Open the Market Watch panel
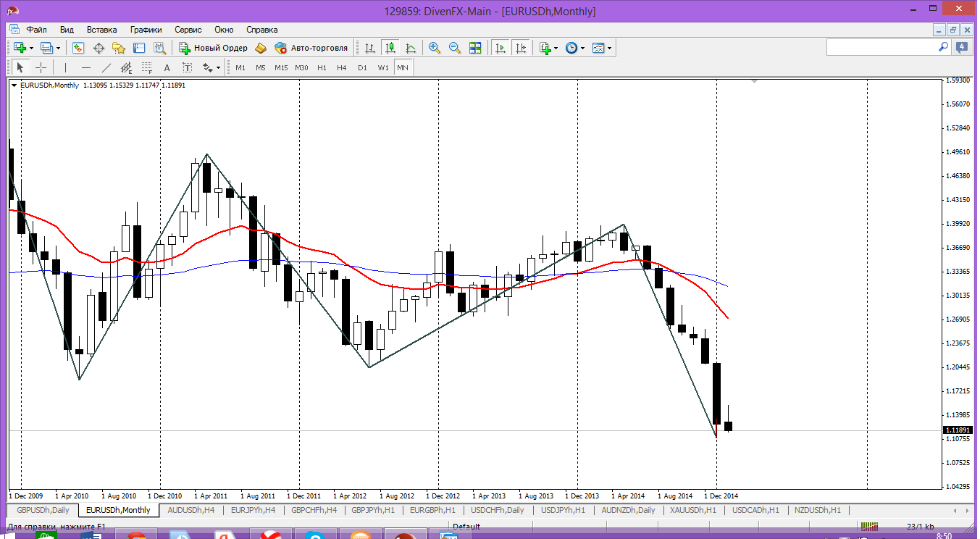Viewport: 980px width, 539px height. point(78,48)
